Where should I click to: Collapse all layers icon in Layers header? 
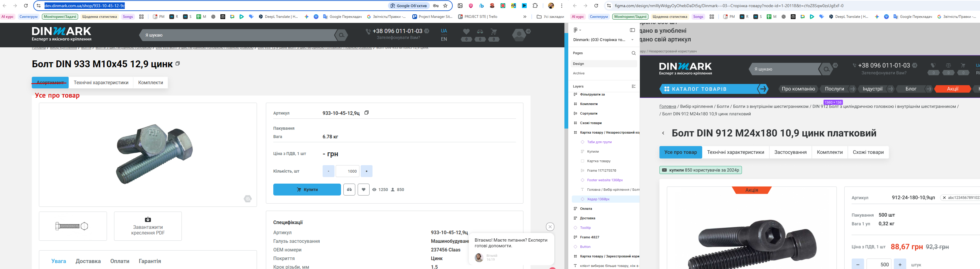point(633,87)
